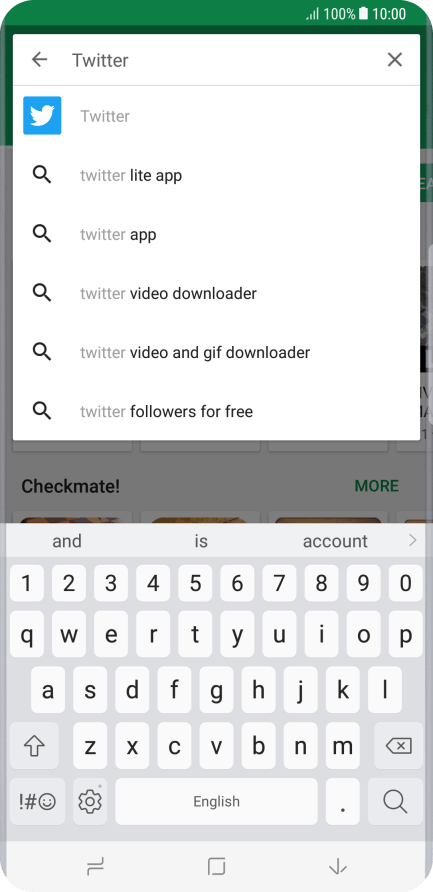
Task: Select the "twitter app" suggestion
Action: (x=216, y=234)
